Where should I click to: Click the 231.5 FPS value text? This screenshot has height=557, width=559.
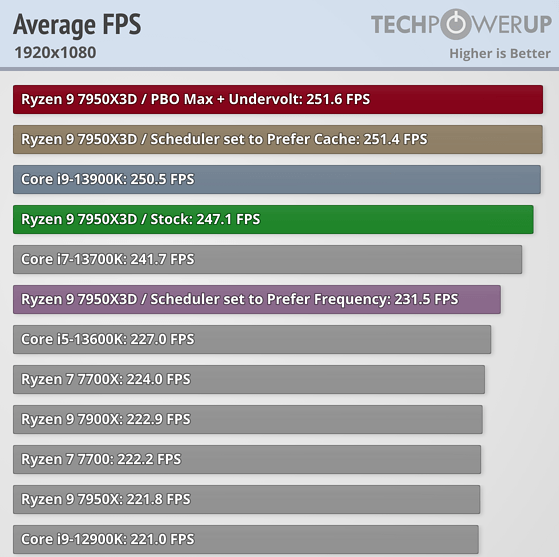tap(426, 299)
